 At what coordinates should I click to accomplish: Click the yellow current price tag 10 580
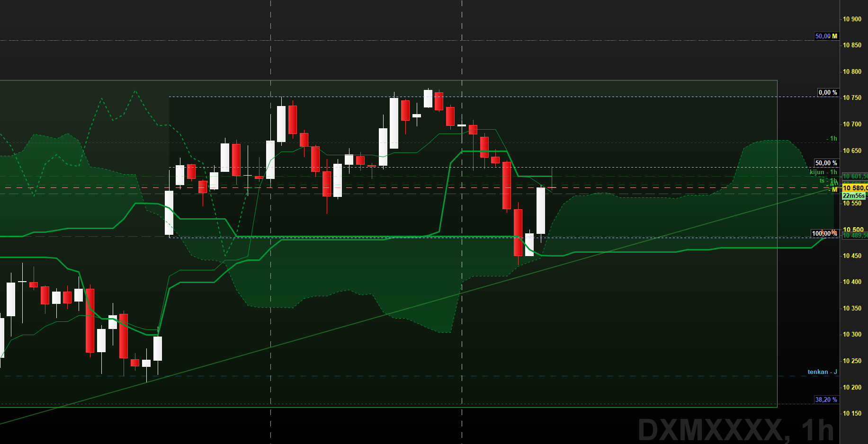855,188
